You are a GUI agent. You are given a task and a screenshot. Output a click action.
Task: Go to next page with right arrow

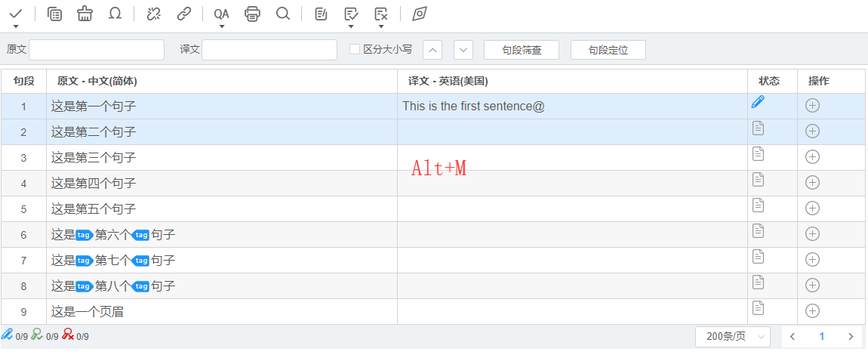[851, 337]
